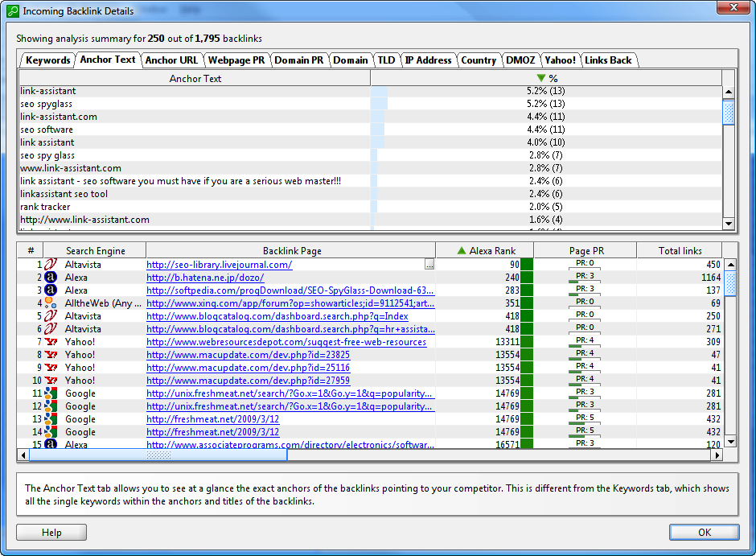The image size is (756, 556).
Task: Click the Alexa icon in row 2
Action: pos(51,278)
